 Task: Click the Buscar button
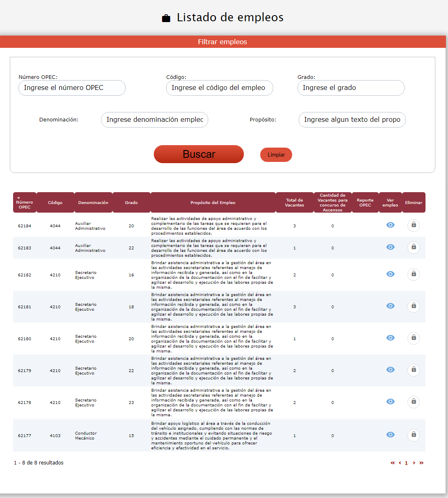point(199,154)
